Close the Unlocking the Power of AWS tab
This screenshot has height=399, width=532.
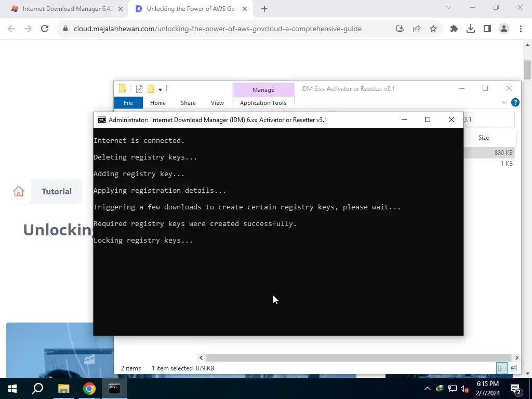[x=245, y=9]
